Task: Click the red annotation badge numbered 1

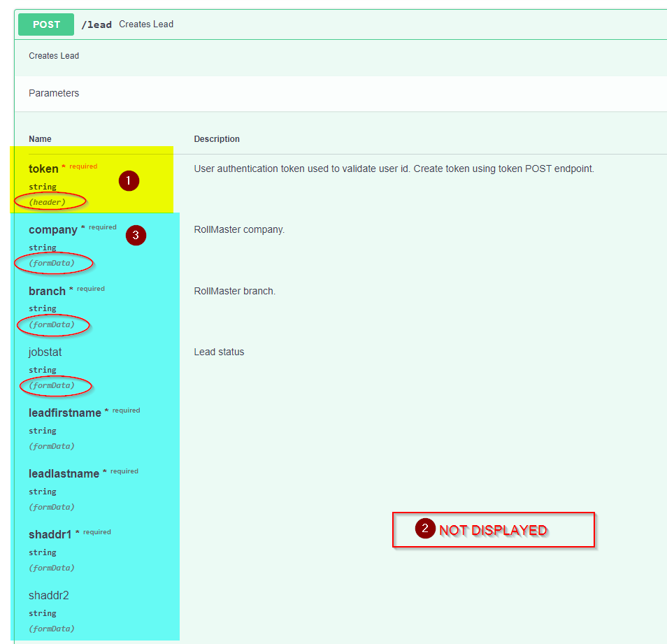Action: pos(129,180)
